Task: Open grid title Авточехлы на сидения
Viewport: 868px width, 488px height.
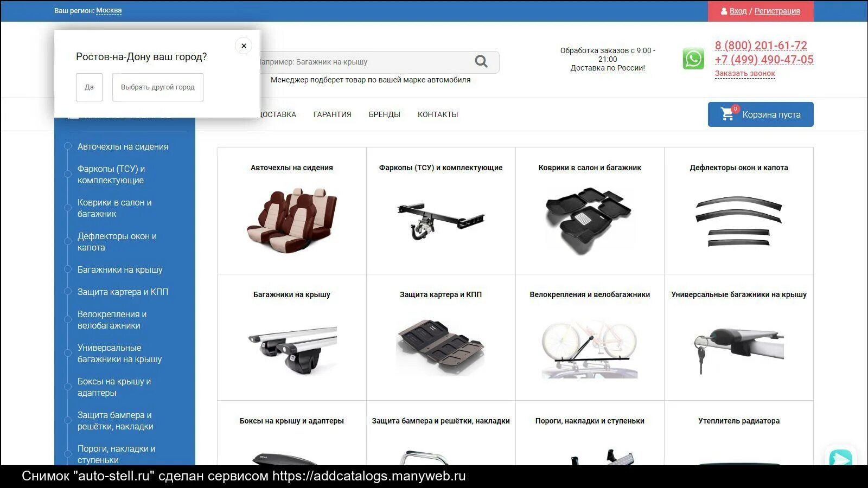Action: [292, 168]
